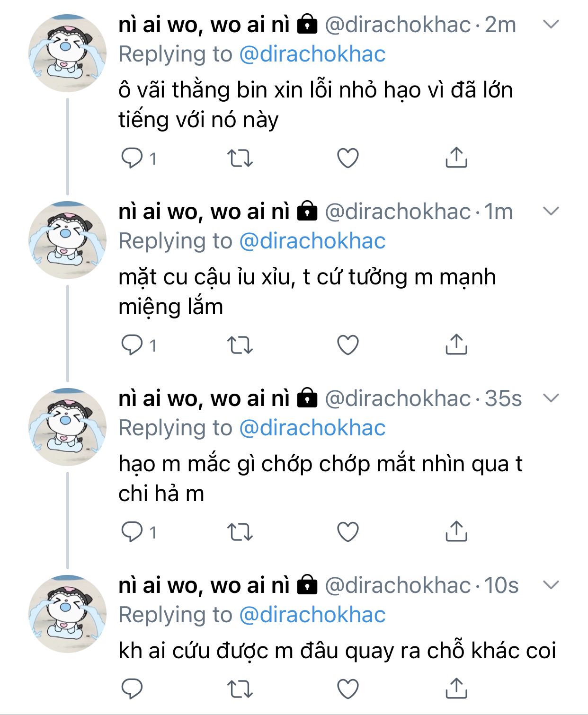Open more options for the 2m tweet

(552, 24)
